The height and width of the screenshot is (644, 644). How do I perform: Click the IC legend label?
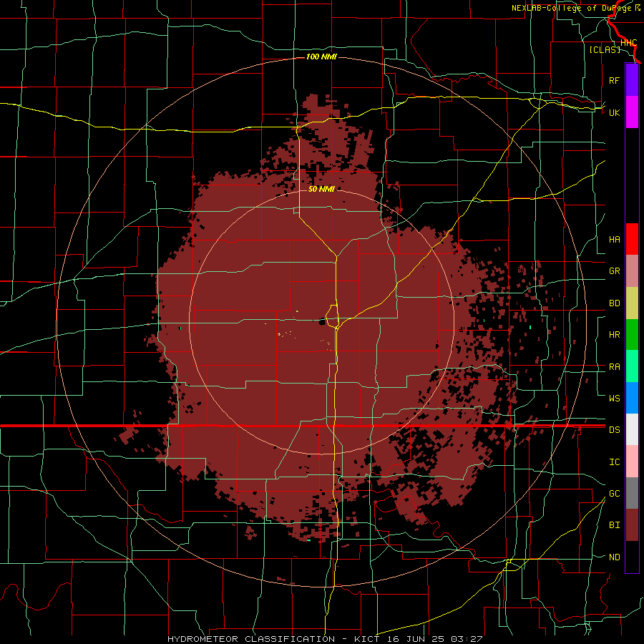pos(614,462)
